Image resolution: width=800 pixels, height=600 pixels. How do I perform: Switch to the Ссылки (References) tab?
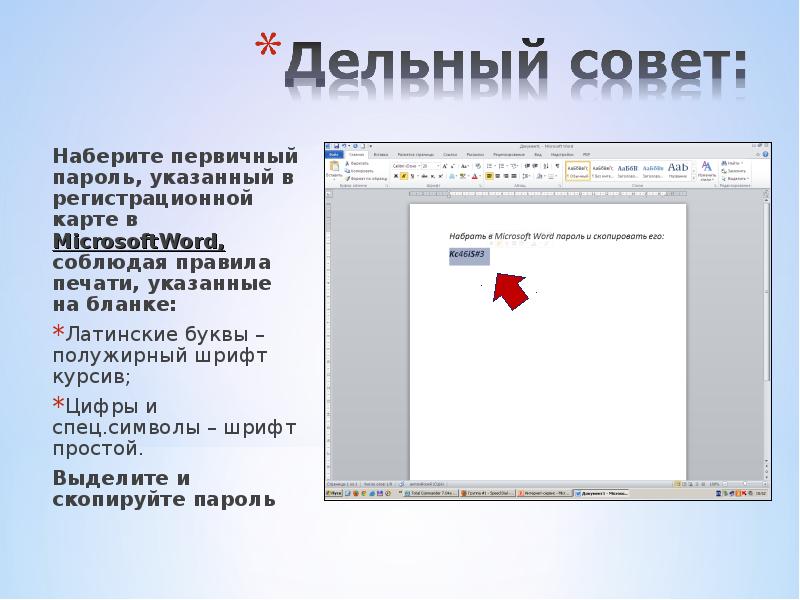coord(450,155)
